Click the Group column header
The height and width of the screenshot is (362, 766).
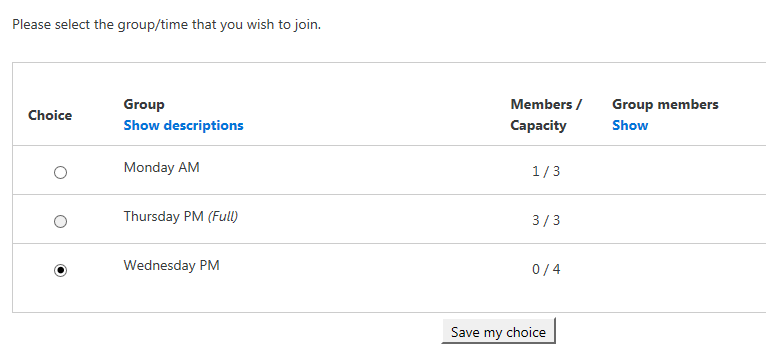point(144,105)
